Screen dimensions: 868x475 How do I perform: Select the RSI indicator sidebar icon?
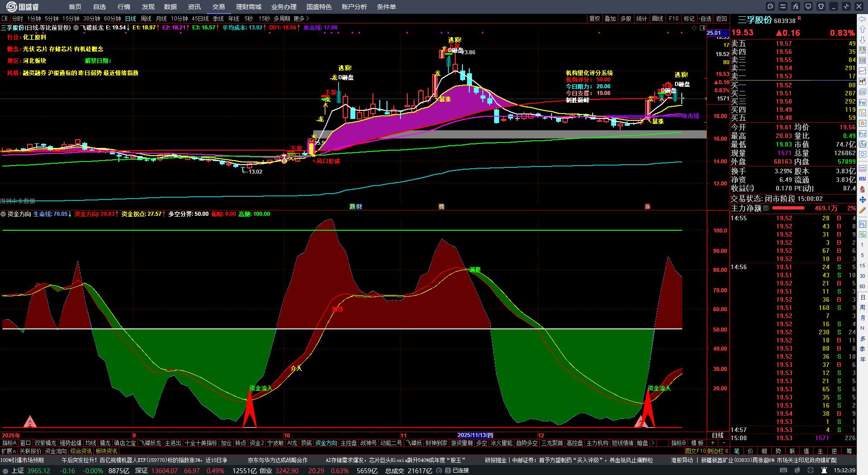point(863,179)
